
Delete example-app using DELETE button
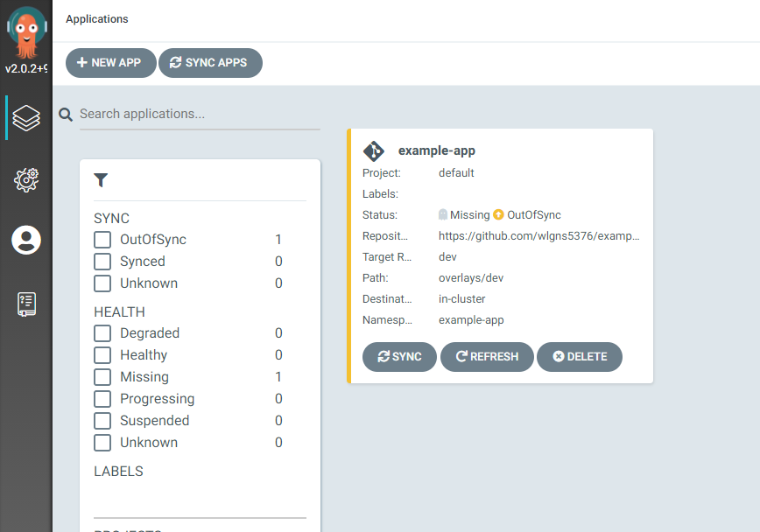coord(579,357)
